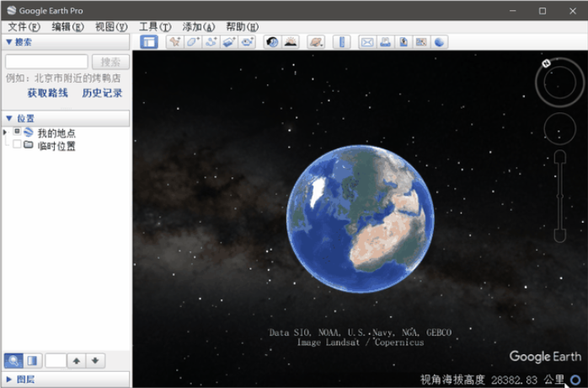Image resolution: width=588 pixels, height=388 pixels.
Task: Move item down with the down arrow
Action: (95, 361)
